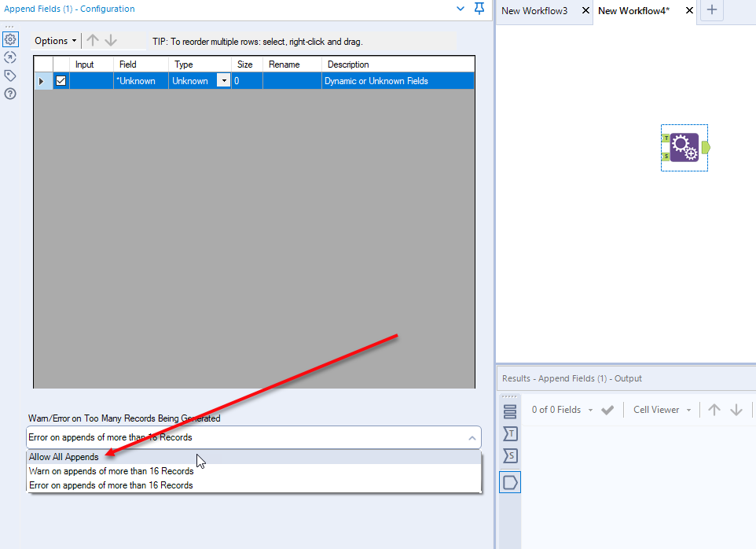Uncheck the Unknown field row checkbox
This screenshot has height=549, width=756.
[x=61, y=80]
